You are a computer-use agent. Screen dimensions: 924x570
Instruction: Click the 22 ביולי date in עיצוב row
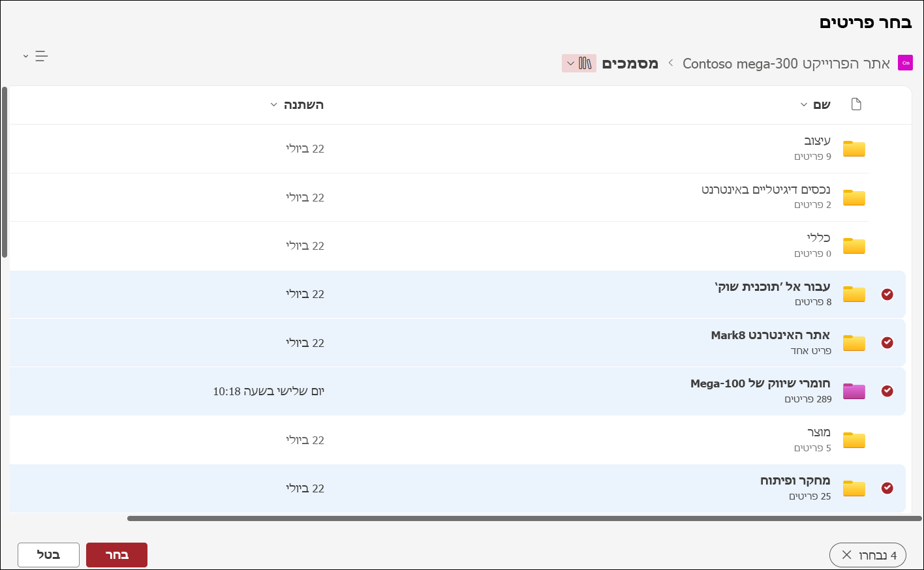coord(305,149)
